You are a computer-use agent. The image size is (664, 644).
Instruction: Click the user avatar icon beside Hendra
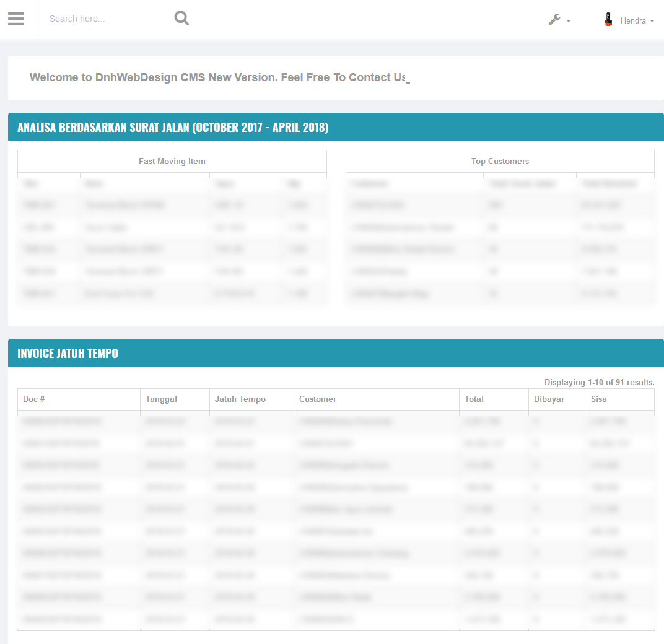click(608, 20)
